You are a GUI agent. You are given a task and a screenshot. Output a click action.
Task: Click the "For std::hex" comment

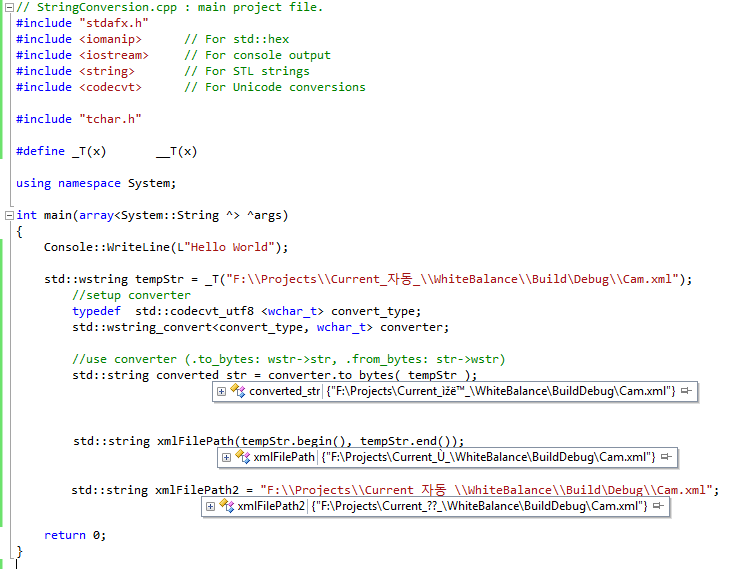[x=236, y=39]
